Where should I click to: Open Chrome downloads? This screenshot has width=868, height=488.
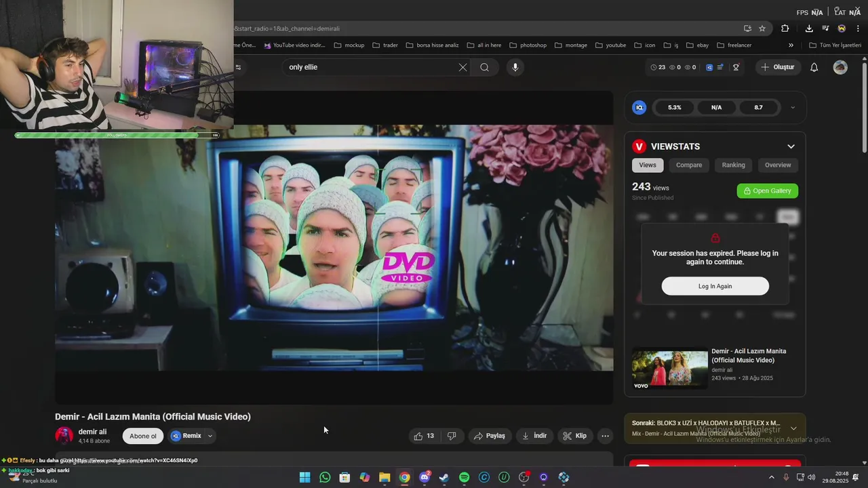pos(809,28)
